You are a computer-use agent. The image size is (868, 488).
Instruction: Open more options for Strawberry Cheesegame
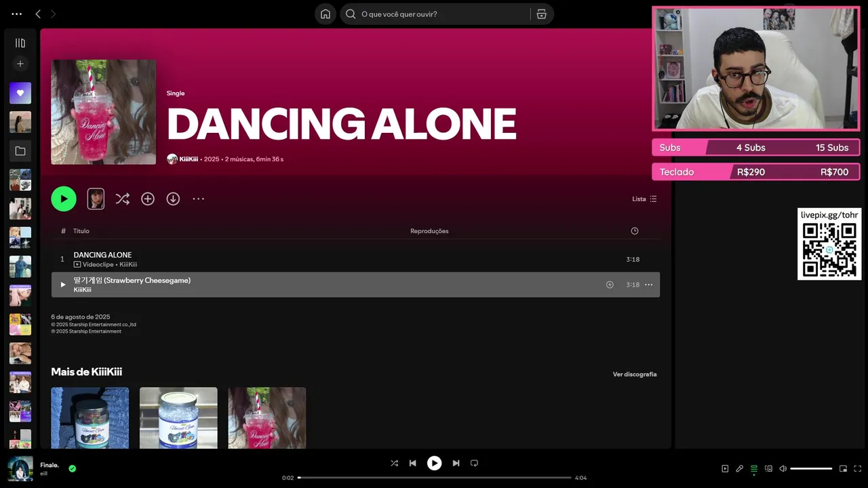[x=648, y=285]
